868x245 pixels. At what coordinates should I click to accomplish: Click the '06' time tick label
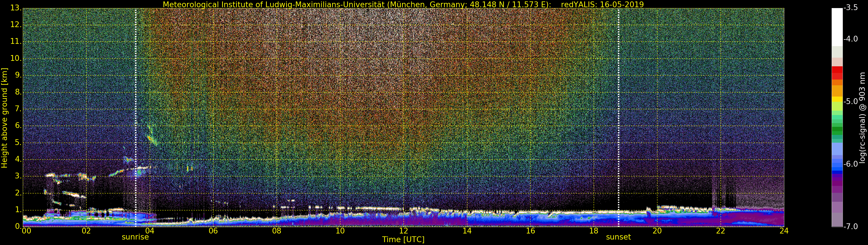(x=213, y=231)
